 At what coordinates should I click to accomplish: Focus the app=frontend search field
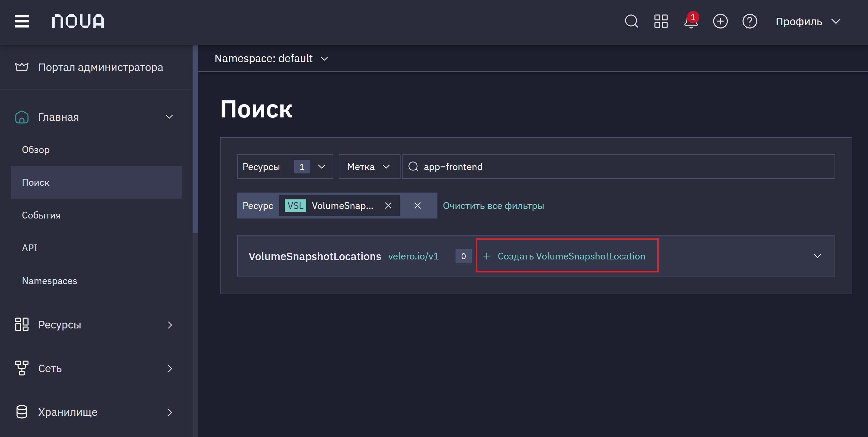tap(618, 167)
